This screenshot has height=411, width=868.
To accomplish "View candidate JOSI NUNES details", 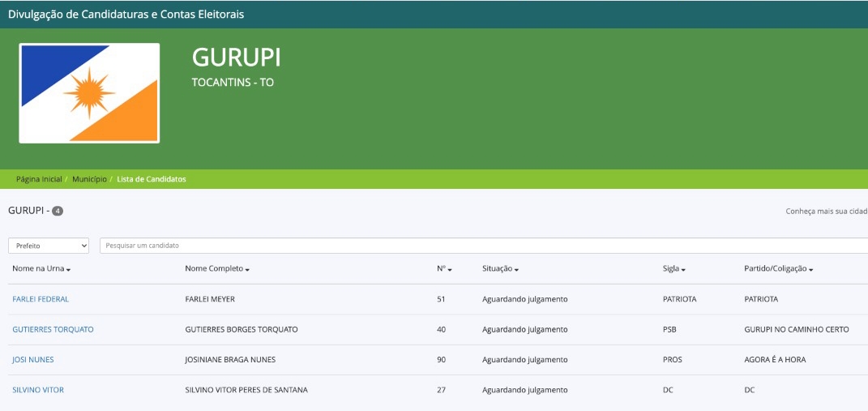I will point(33,360).
